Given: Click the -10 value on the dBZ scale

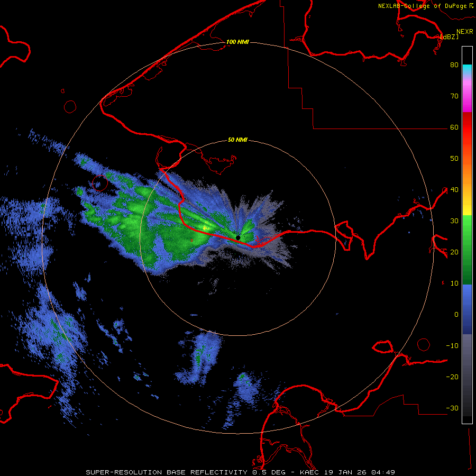Looking at the screenshot, I should click(x=452, y=346).
